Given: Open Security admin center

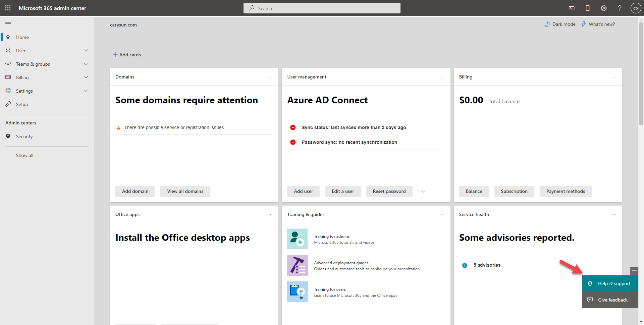Looking at the screenshot, I should (24, 137).
